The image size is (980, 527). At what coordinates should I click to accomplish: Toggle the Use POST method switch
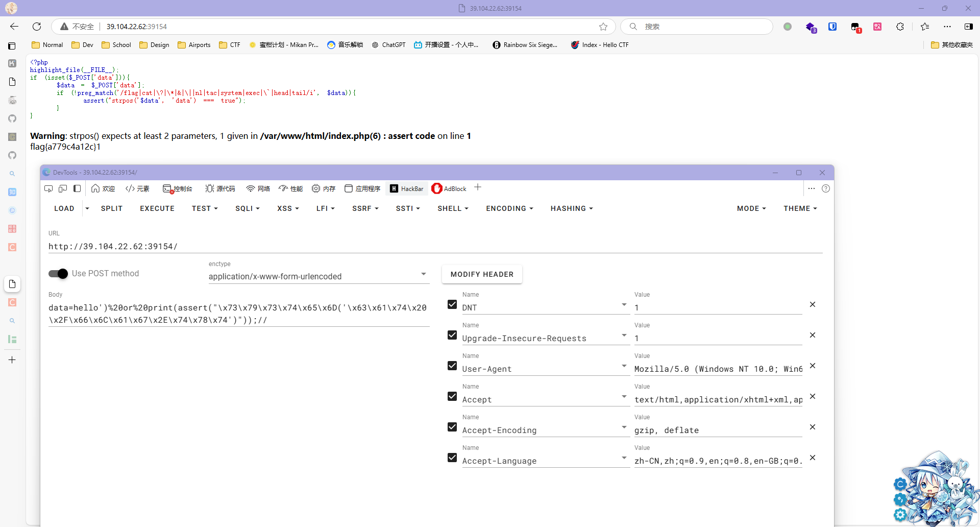click(58, 274)
